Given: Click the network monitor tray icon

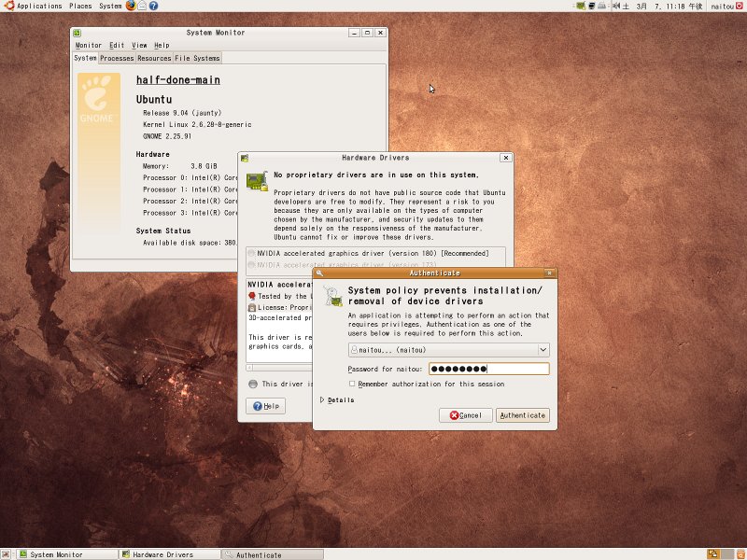Looking at the screenshot, I should 592,6.
